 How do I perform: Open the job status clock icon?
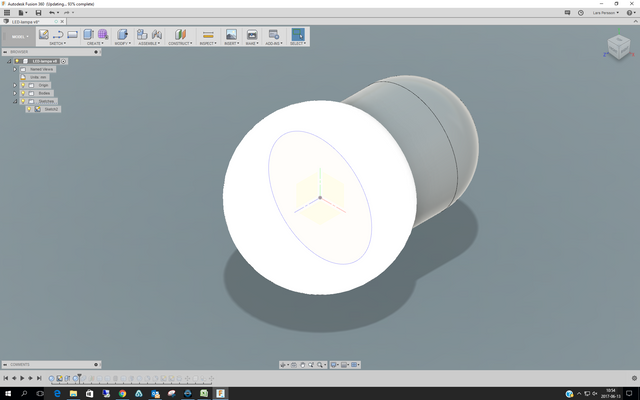580,13
